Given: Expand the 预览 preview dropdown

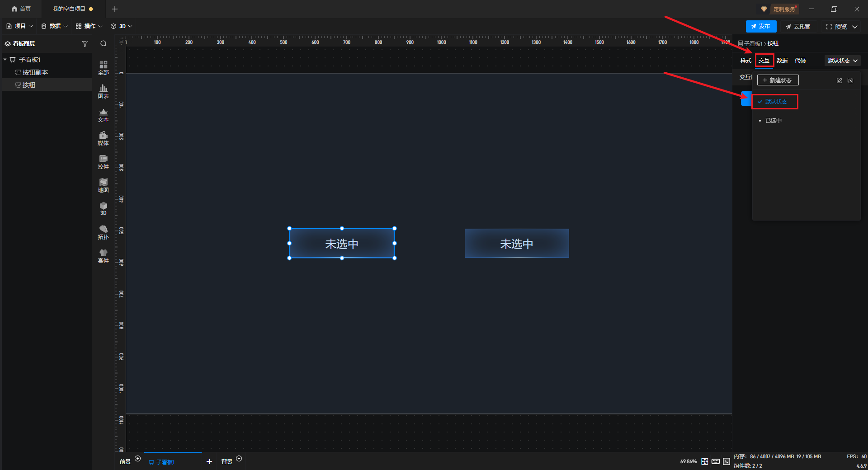Looking at the screenshot, I should pyautogui.click(x=855, y=27).
